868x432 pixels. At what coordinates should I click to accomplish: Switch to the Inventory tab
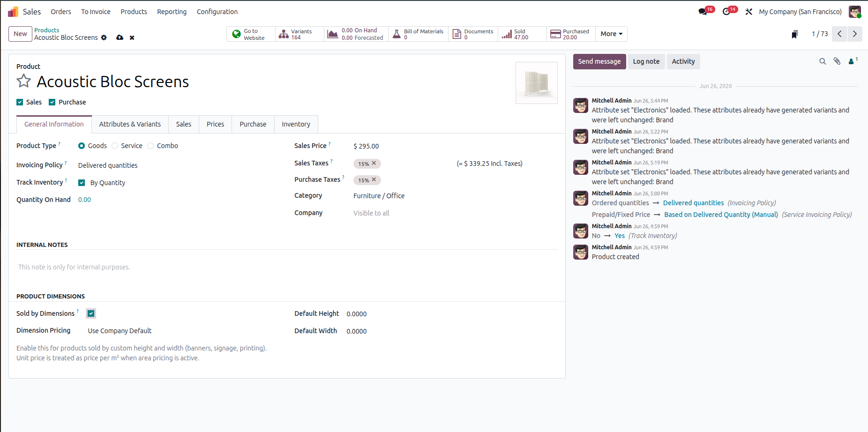coord(296,124)
